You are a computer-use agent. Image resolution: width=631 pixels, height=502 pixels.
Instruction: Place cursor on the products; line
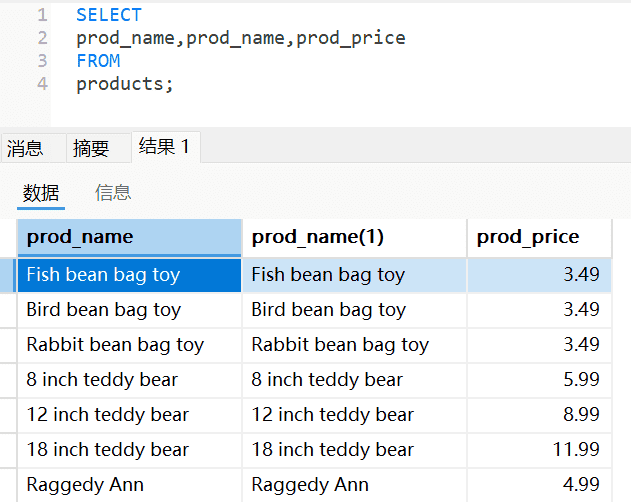tap(125, 84)
